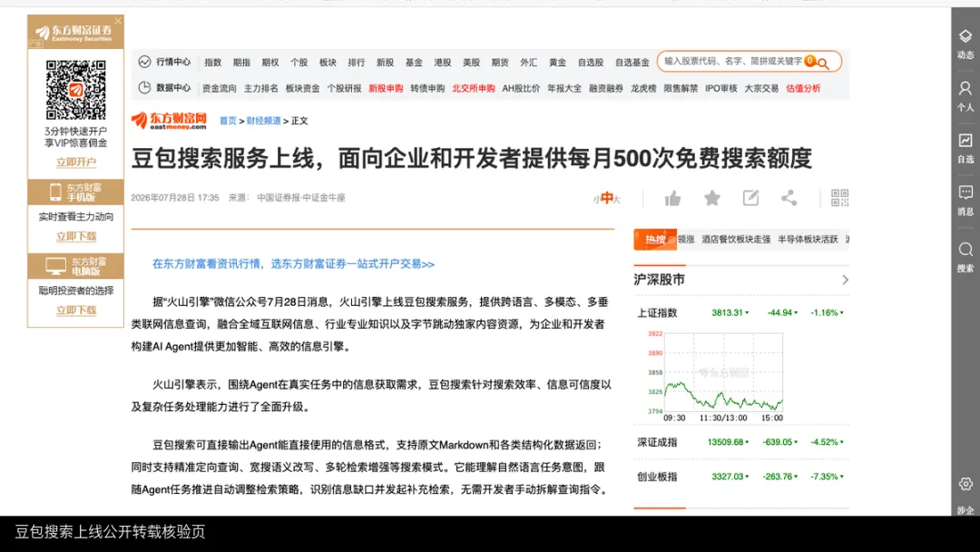Open 美股 menu item
The image size is (980, 552).
471,62
